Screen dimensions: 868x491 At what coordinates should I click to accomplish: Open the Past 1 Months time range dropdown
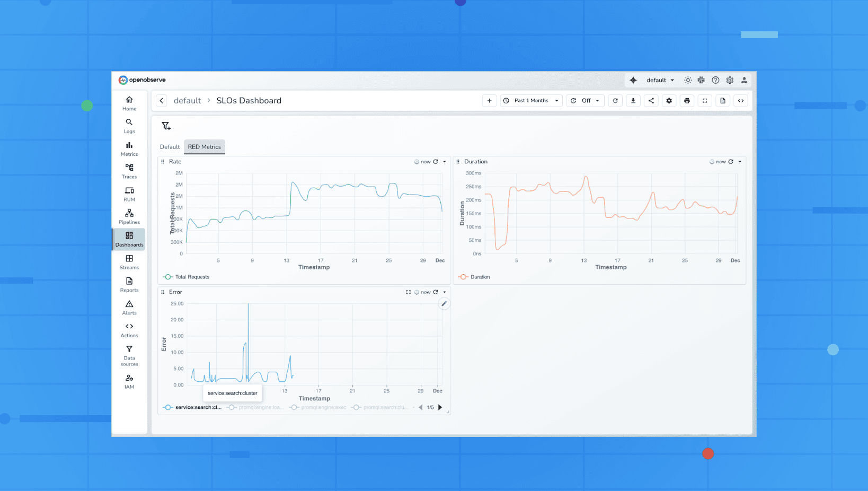(x=530, y=100)
